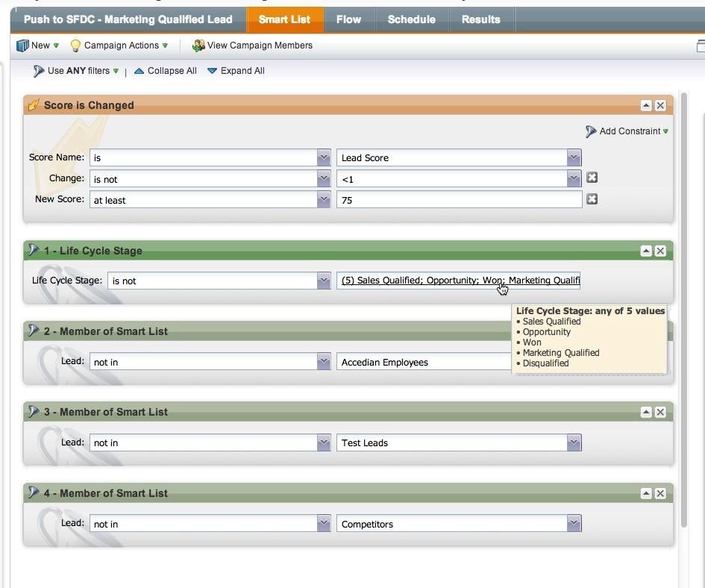
Task: Click the Use ANY filters option
Action: (x=76, y=71)
